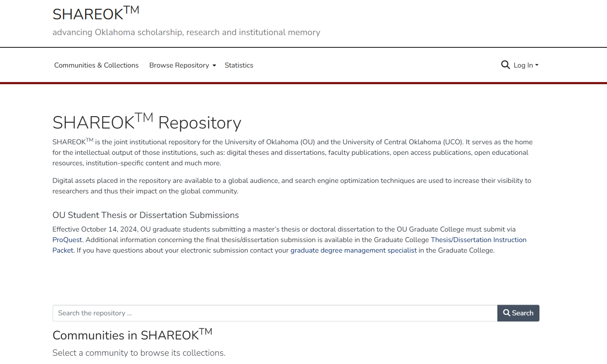Go to the Statistics page
This screenshot has width=607, height=364.
pyautogui.click(x=239, y=65)
